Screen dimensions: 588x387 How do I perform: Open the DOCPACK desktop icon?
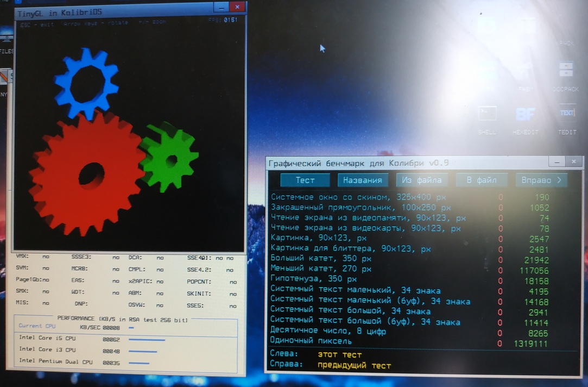coord(566,71)
